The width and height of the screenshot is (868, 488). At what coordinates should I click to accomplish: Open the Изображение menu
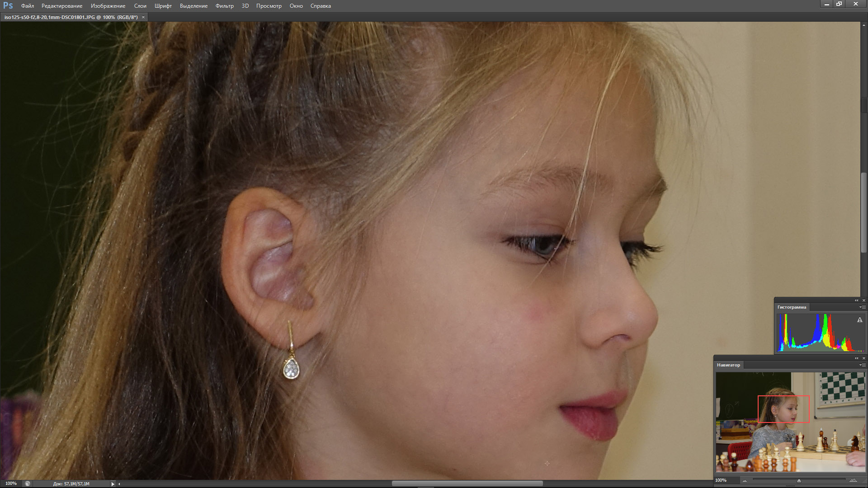click(x=108, y=6)
